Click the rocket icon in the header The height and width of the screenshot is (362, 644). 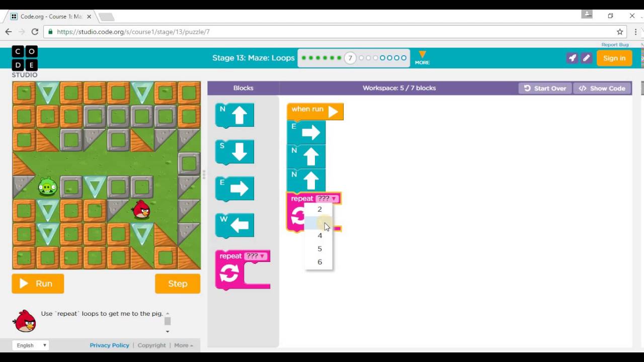point(572,58)
